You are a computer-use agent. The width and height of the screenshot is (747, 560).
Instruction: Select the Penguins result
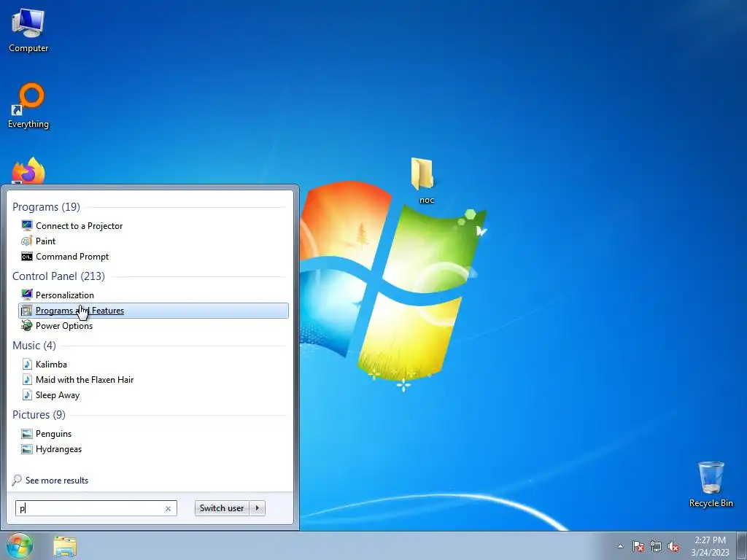153,434
